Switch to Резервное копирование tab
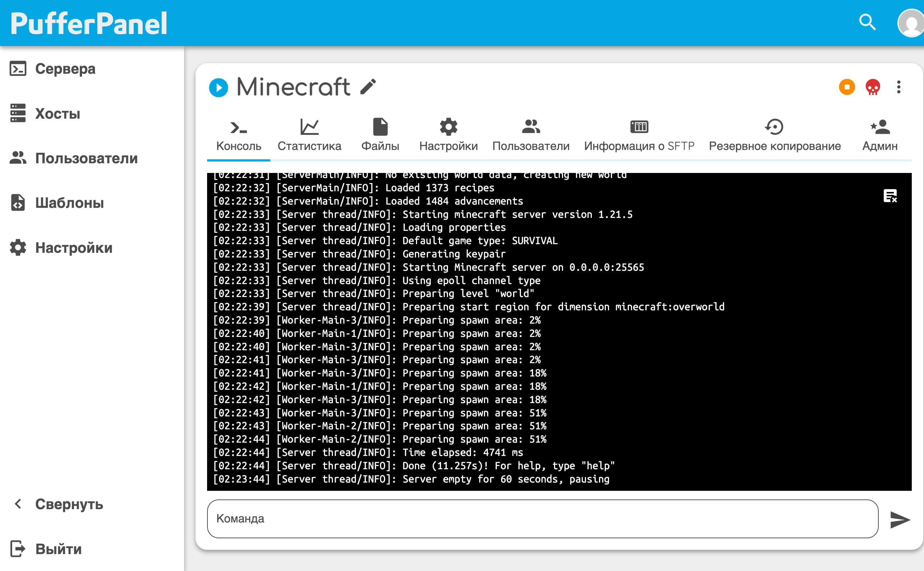 pos(774,135)
